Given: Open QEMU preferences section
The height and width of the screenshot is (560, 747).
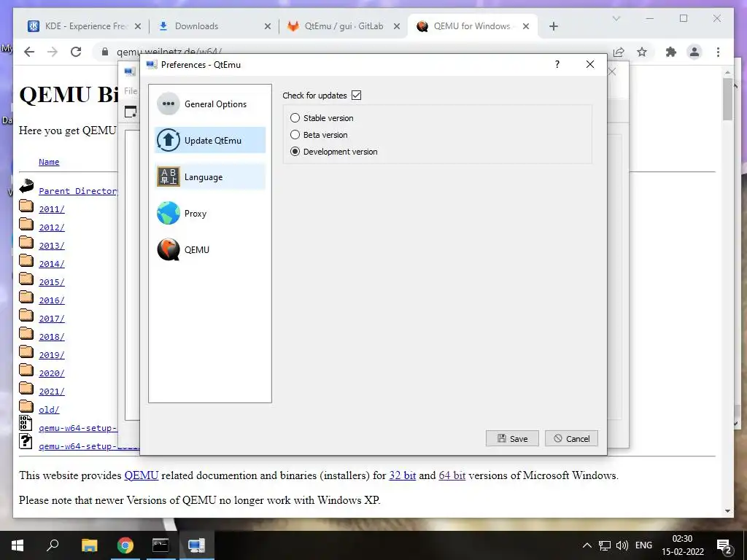Looking at the screenshot, I should [x=209, y=249].
